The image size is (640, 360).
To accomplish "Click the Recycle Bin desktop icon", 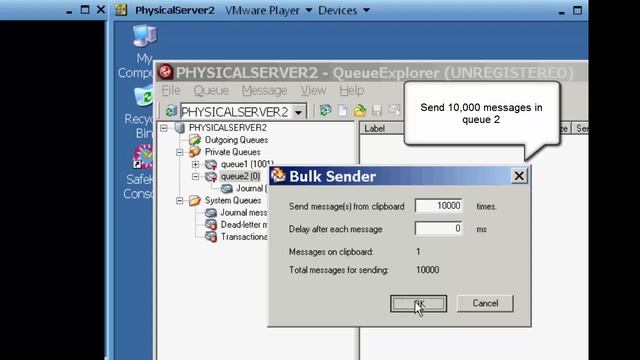I will click(144, 97).
